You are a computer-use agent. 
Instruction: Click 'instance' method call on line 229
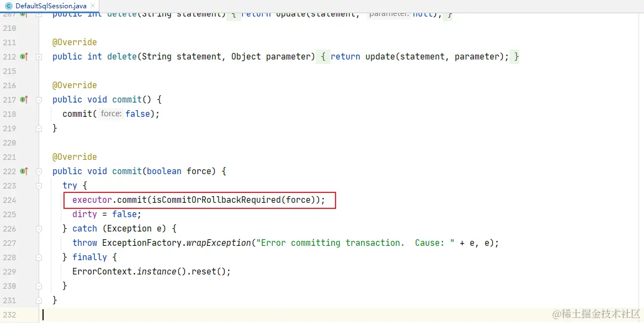(x=157, y=272)
